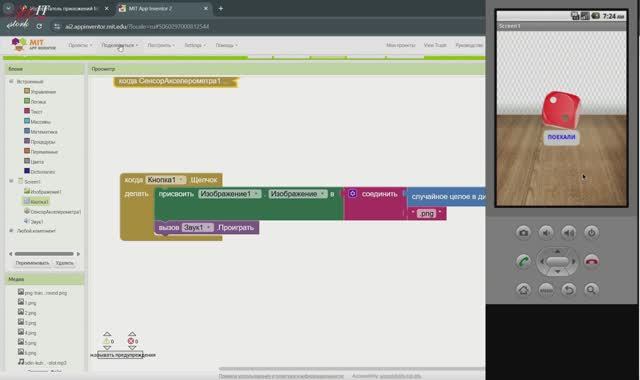This screenshot has height=380, width=640.
Task: Click the emulator red hang-up button
Action: (591, 261)
